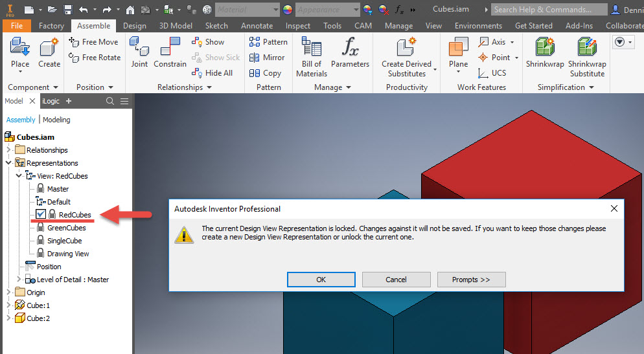Click the Shrinkwrap Substitute tool
Viewport: 644px width, 354px height.
(x=587, y=57)
